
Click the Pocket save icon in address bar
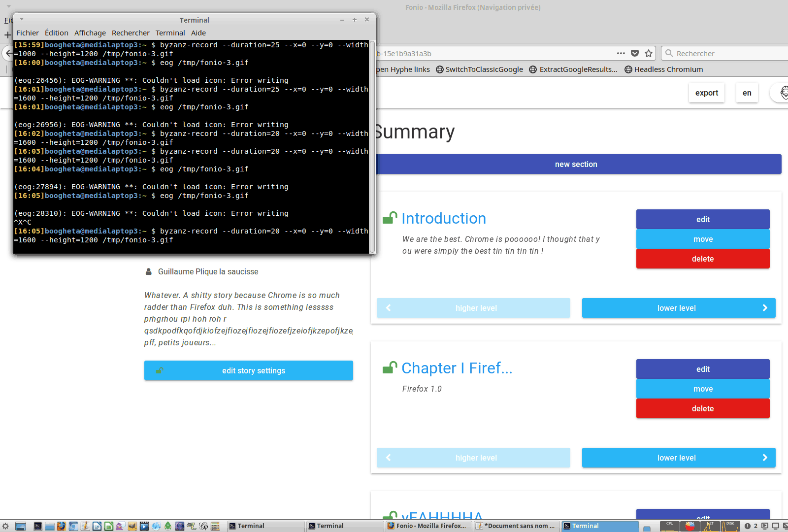pyautogui.click(x=635, y=53)
